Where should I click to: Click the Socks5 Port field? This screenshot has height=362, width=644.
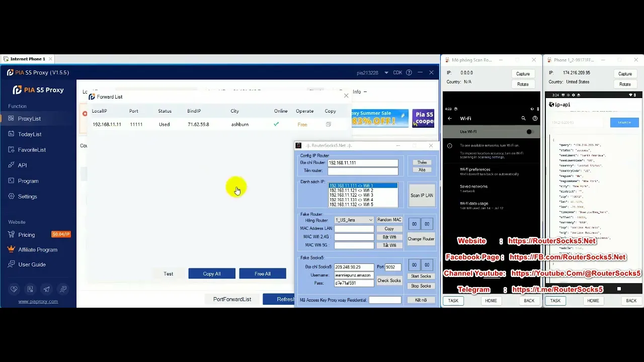393,267
